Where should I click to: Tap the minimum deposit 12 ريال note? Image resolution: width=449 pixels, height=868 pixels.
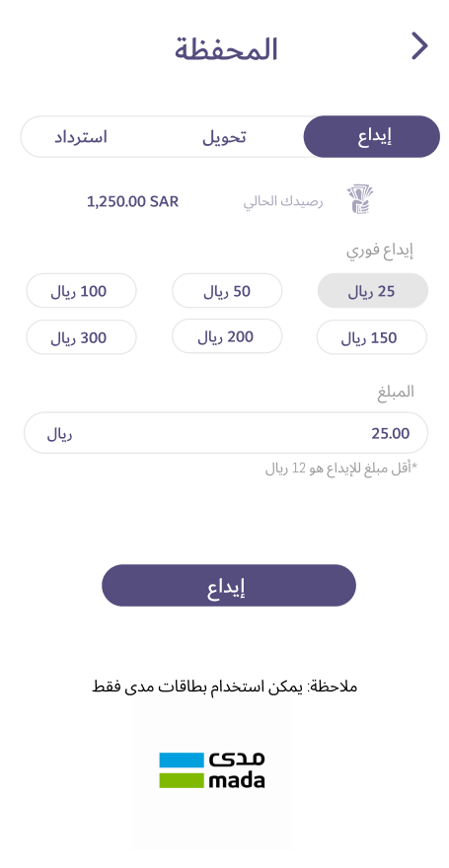tap(341, 470)
